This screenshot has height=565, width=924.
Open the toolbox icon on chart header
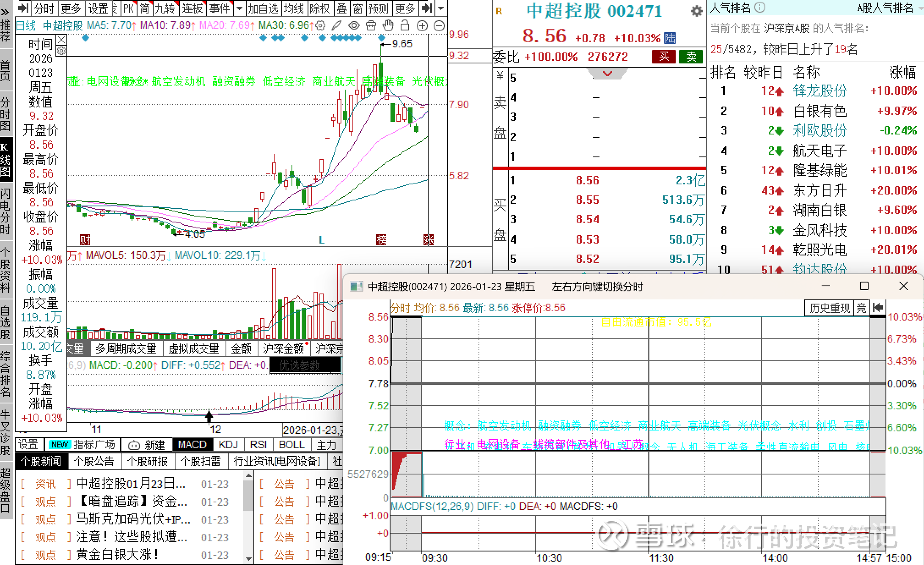[371, 26]
